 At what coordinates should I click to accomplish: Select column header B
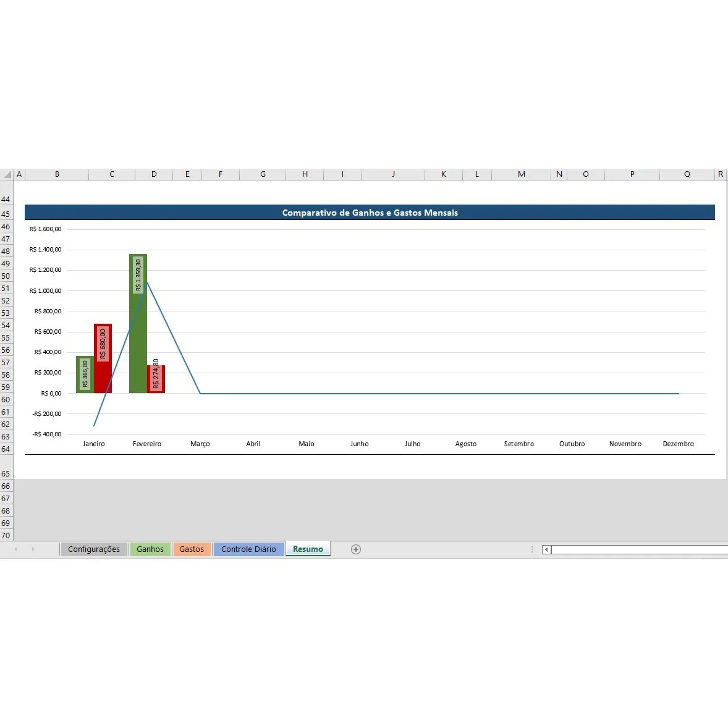[x=57, y=174]
